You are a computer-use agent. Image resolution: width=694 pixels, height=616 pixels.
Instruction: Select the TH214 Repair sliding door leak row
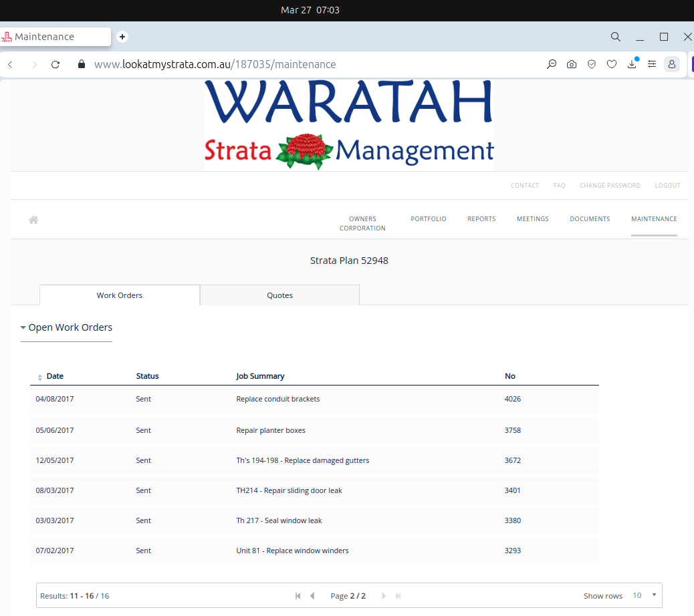click(x=314, y=490)
